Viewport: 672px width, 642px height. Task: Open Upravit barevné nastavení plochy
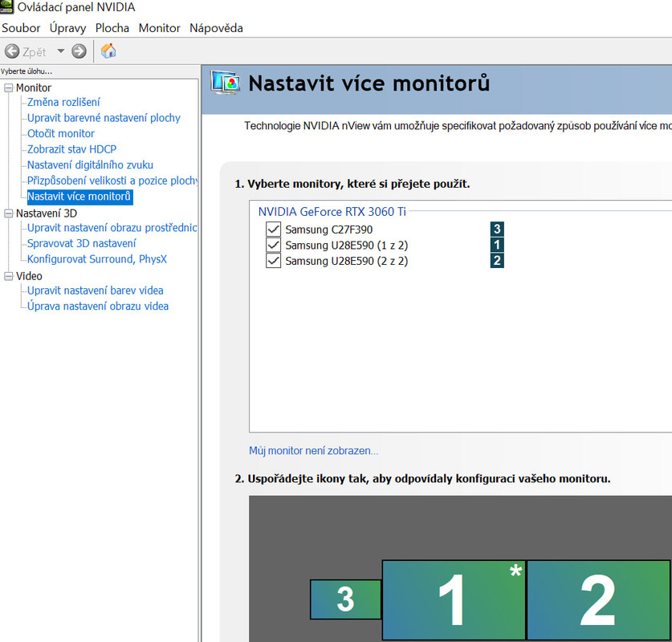click(104, 118)
